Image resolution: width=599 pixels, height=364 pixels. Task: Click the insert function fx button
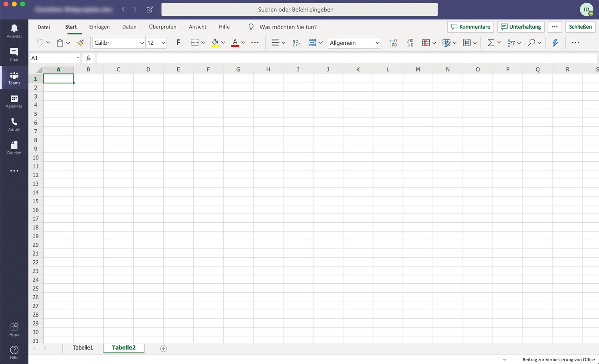[89, 58]
